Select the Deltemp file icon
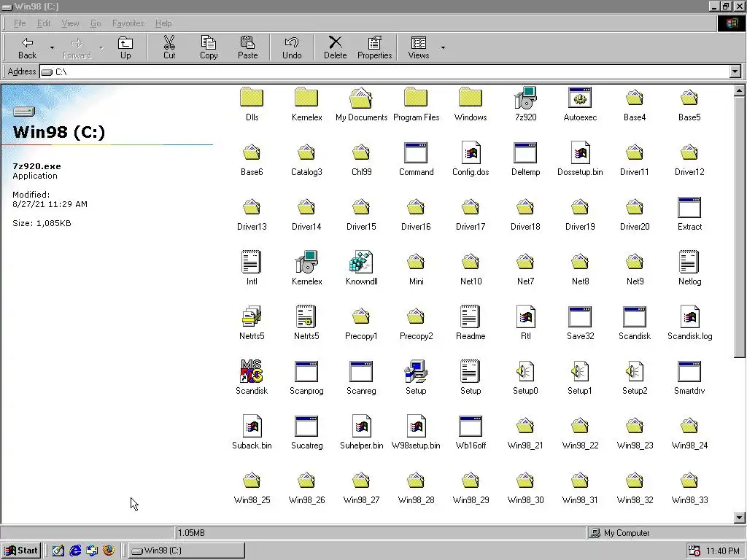 525,152
